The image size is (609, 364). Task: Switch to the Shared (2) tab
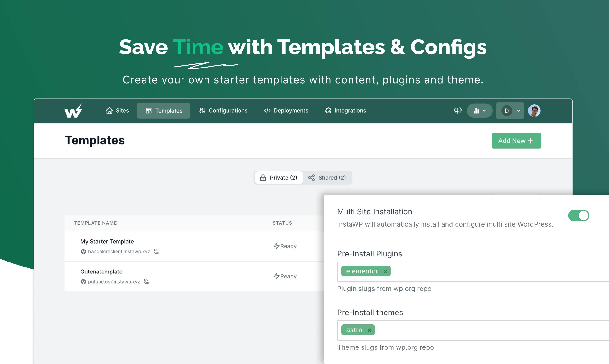327,178
